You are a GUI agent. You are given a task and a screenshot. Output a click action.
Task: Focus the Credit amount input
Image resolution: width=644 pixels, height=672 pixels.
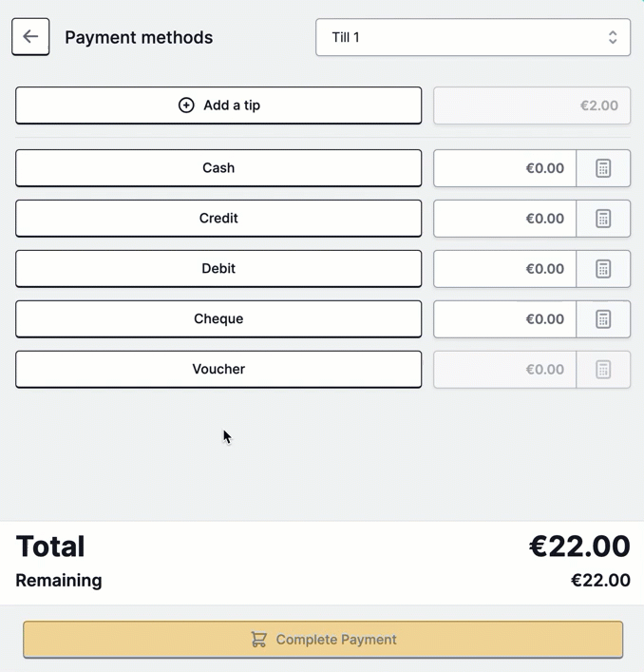504,219
